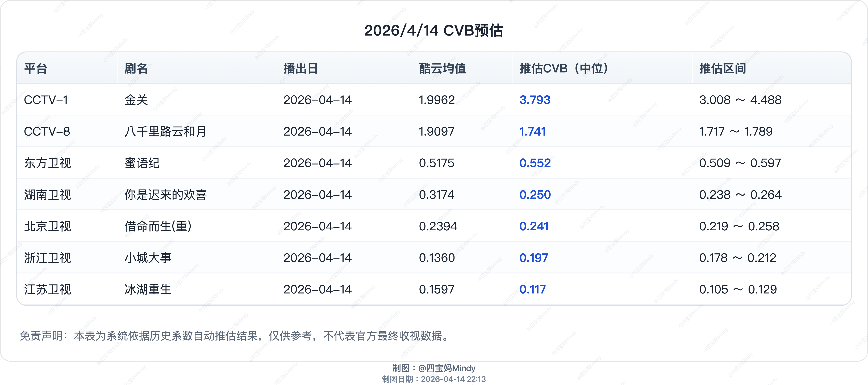Screen dimensions: 868x385
Task: Click the blue 3.793 CVB value
Action: (x=535, y=100)
